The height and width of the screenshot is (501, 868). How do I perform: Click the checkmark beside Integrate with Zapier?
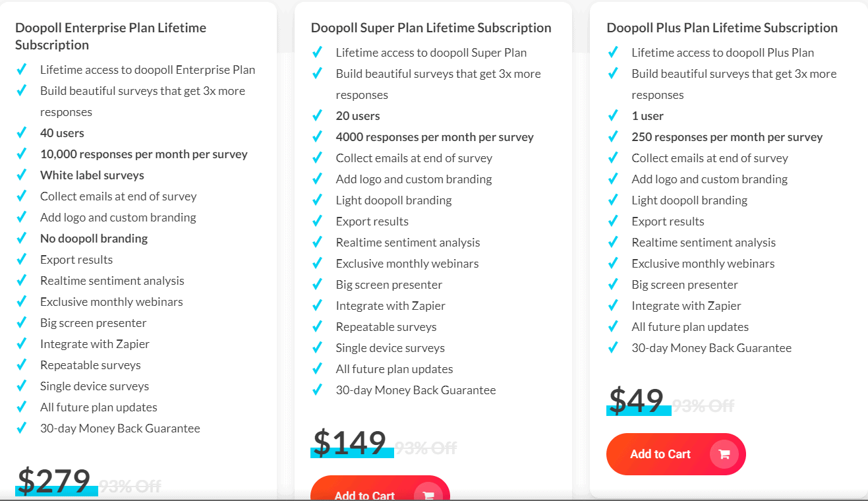coord(22,343)
